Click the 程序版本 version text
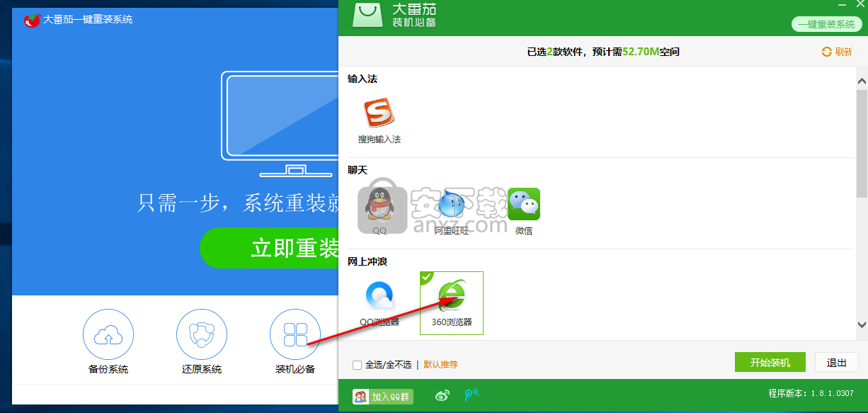Screen dimensions: 868x413 point(811,393)
